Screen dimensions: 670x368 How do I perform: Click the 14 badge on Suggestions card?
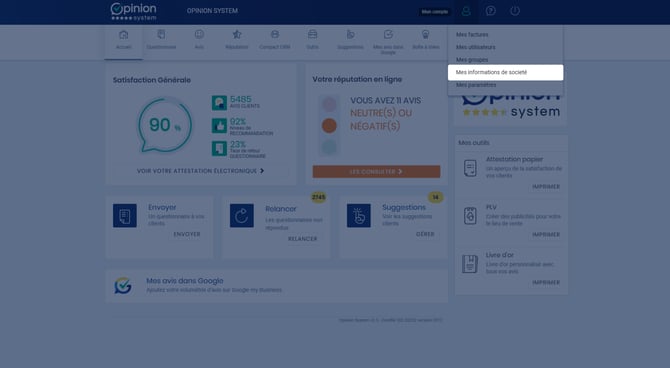point(435,197)
